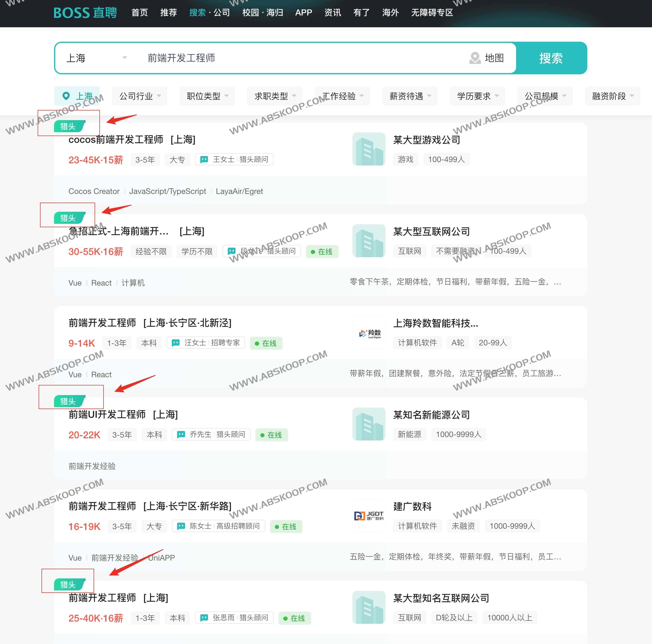
Task: Open chat with 王女士 猎头顾问
Action: tap(234, 159)
